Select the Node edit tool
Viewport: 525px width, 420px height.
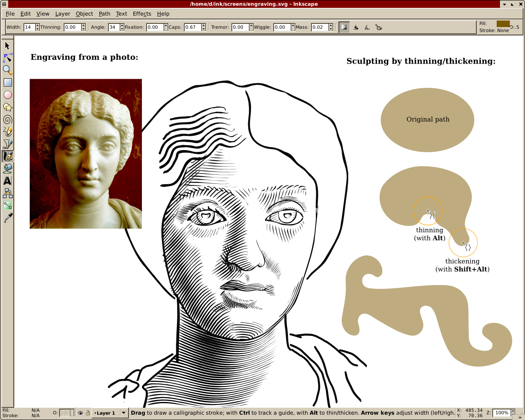click(x=7, y=58)
